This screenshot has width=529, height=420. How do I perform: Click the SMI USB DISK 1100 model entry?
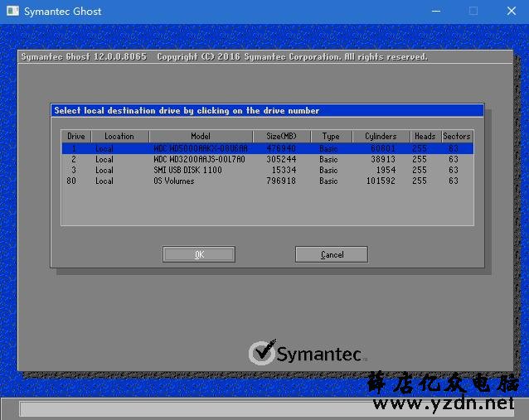pos(187,170)
